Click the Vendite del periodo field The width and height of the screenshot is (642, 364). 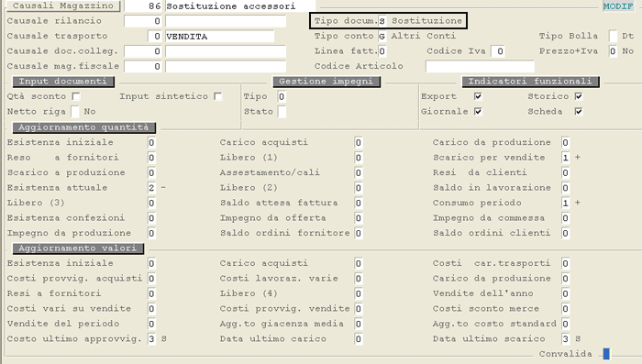(x=151, y=324)
